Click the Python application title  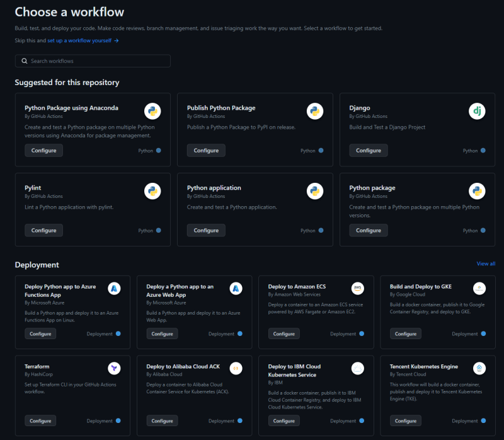[214, 188]
